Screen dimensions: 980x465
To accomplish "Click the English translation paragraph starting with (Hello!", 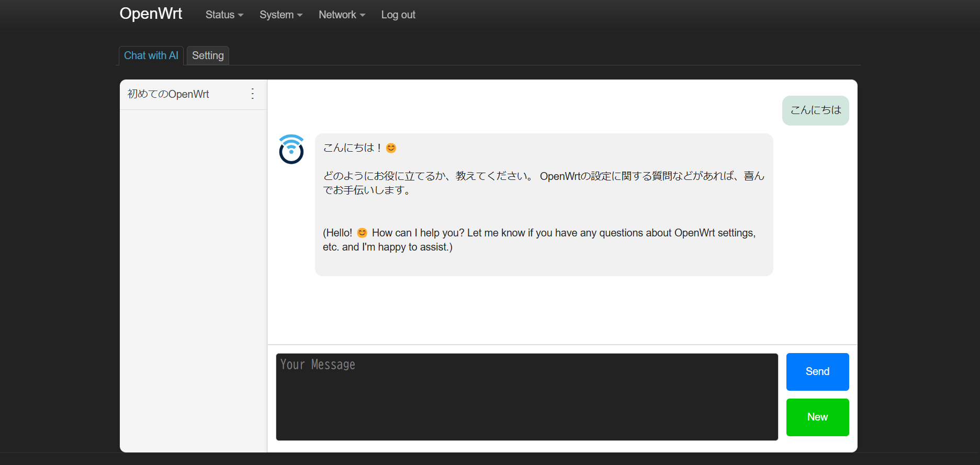I will 540,240.
